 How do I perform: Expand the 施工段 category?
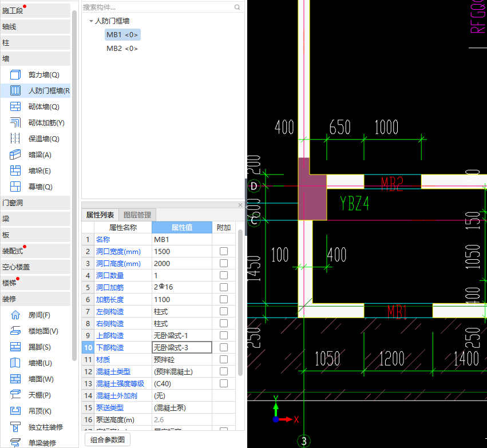tap(35, 10)
